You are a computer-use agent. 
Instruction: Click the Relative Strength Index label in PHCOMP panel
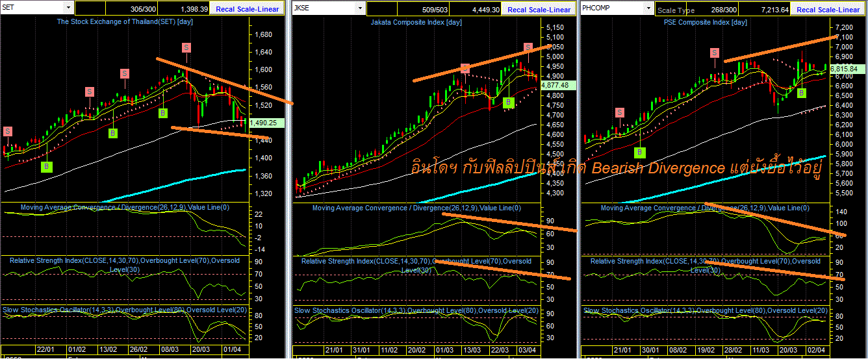705,266
